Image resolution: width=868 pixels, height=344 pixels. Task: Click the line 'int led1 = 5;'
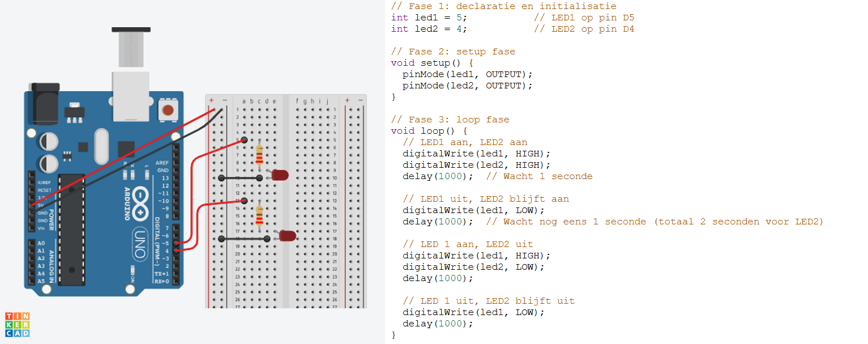pyautogui.click(x=430, y=18)
